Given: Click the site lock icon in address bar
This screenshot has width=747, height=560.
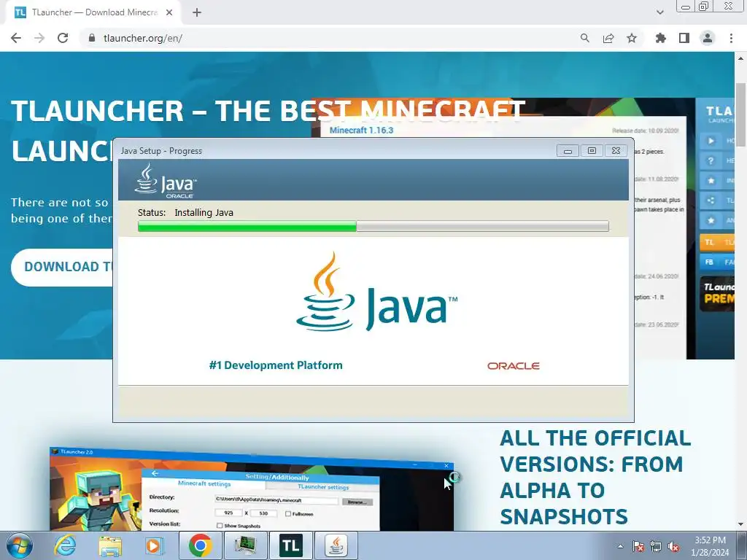Looking at the screenshot, I should tap(92, 38).
